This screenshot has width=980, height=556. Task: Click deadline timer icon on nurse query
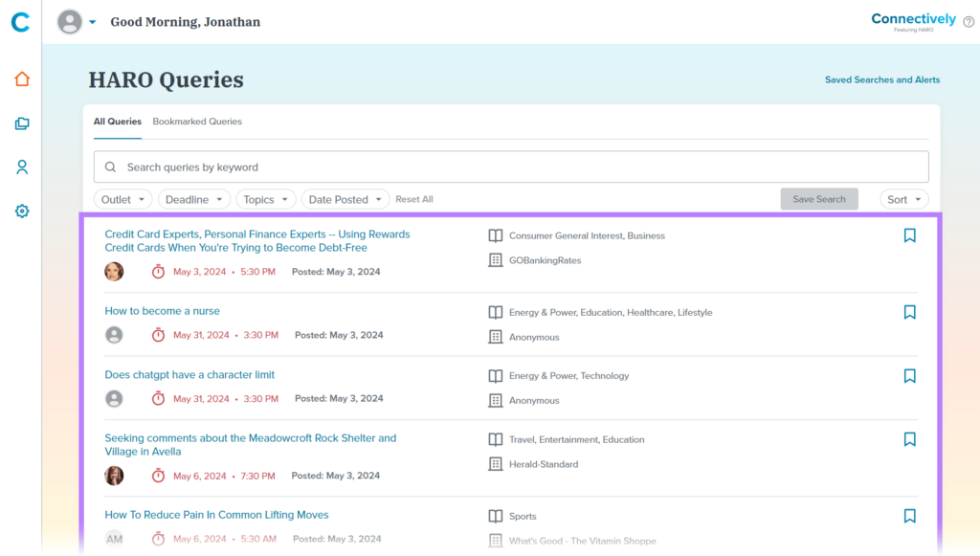pos(158,336)
